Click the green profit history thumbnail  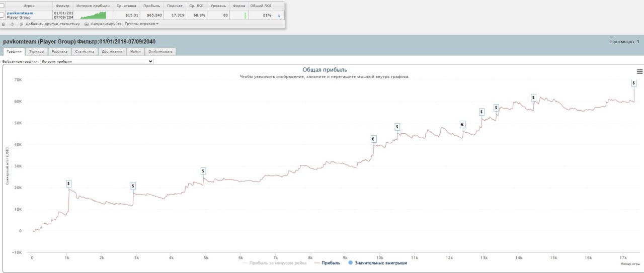[x=93, y=15]
